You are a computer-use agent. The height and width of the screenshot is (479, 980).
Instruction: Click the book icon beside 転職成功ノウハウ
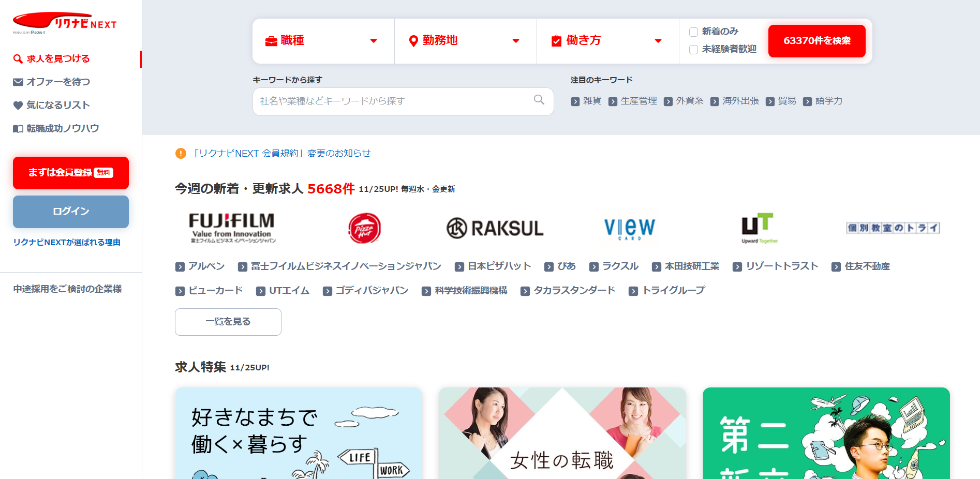(x=18, y=129)
